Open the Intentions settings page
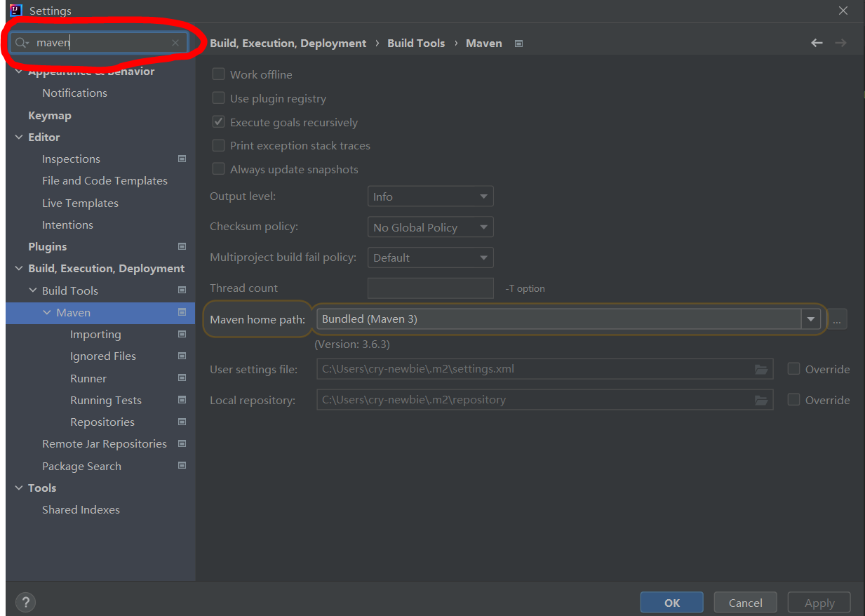The image size is (865, 616). (67, 225)
